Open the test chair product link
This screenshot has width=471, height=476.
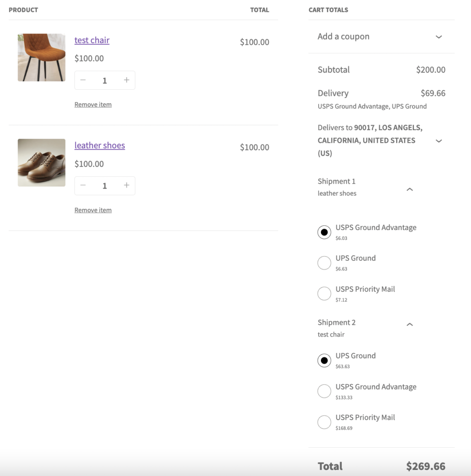click(x=92, y=40)
